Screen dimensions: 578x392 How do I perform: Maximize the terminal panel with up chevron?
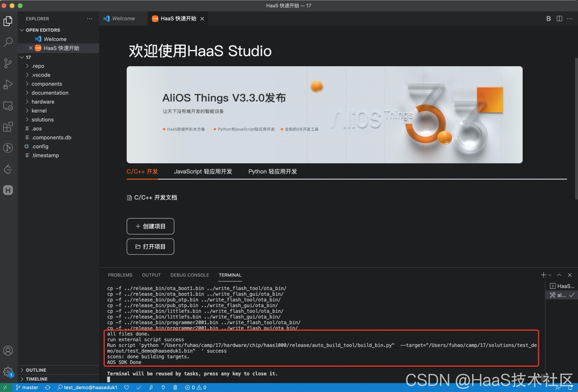pyautogui.click(x=559, y=275)
